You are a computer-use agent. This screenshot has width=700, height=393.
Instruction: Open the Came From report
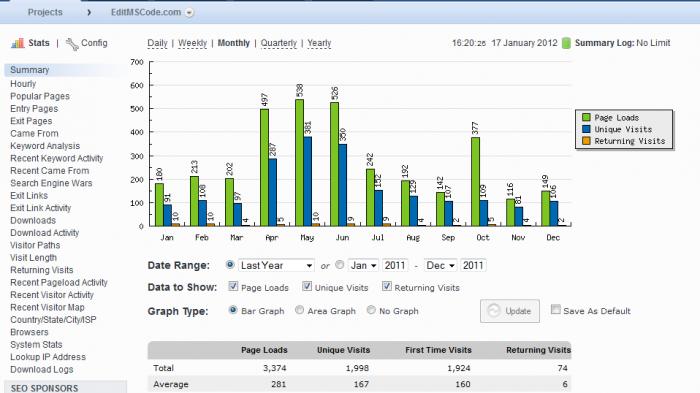(x=34, y=134)
